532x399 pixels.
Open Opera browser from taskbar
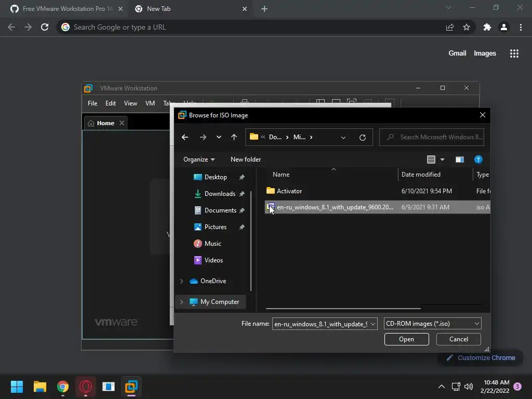86,387
